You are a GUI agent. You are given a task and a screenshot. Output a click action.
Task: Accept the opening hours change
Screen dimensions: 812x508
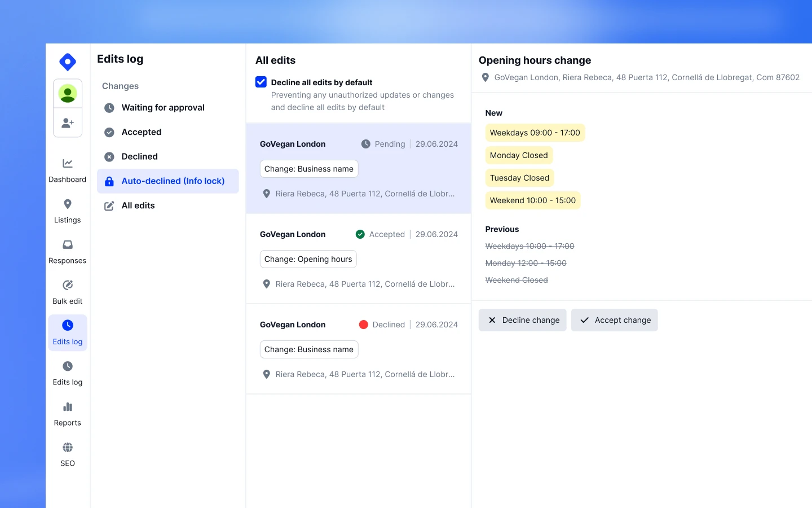pos(614,319)
